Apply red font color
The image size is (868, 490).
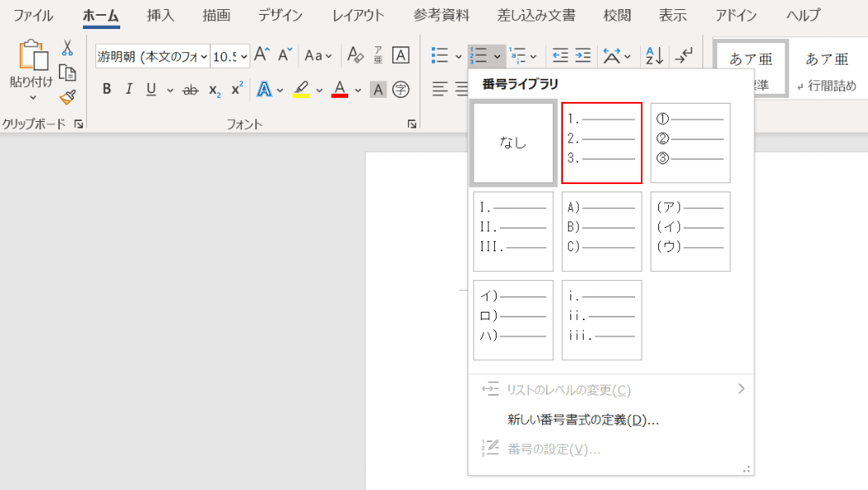click(x=340, y=89)
